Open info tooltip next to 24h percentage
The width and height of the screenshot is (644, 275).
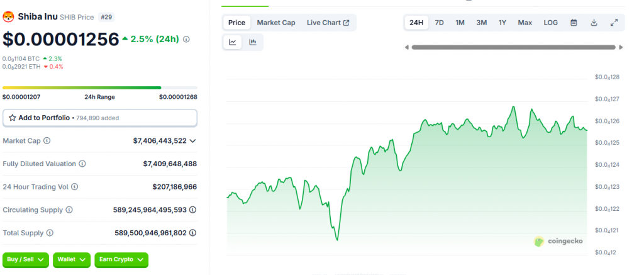186,40
